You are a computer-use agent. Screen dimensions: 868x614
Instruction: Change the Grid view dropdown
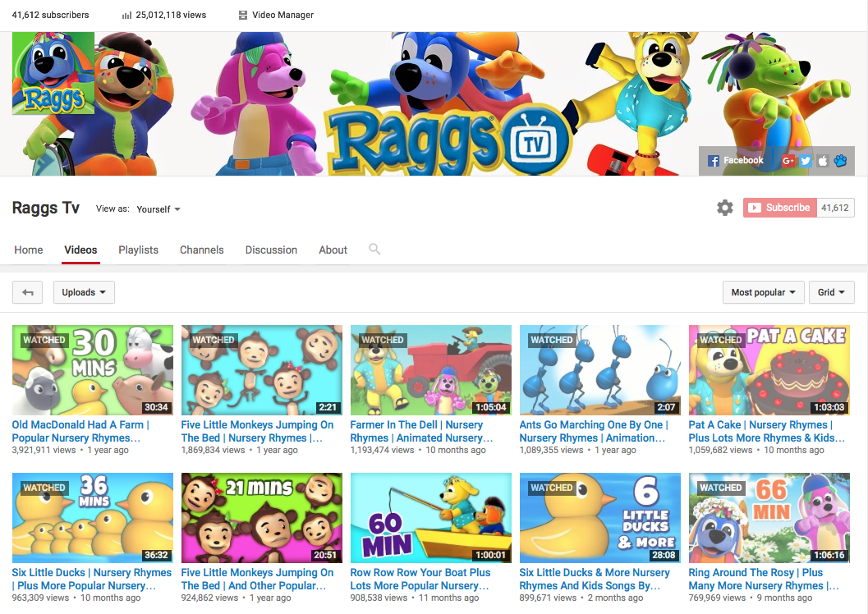[x=831, y=292]
